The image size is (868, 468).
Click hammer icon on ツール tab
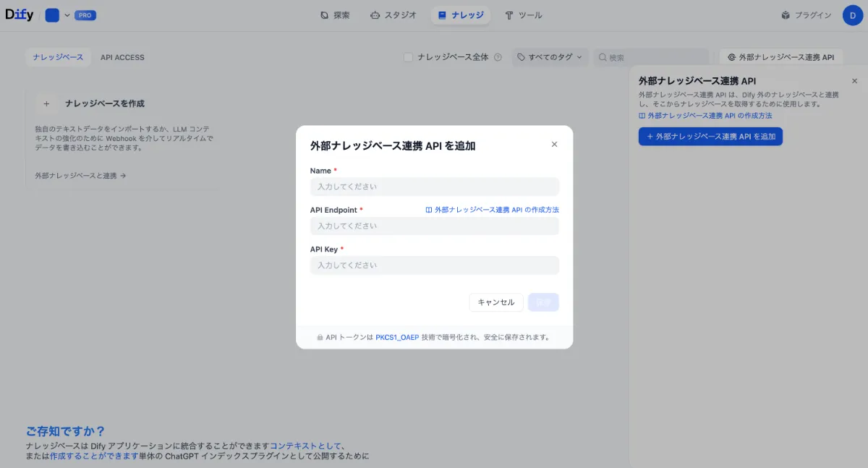click(x=509, y=15)
